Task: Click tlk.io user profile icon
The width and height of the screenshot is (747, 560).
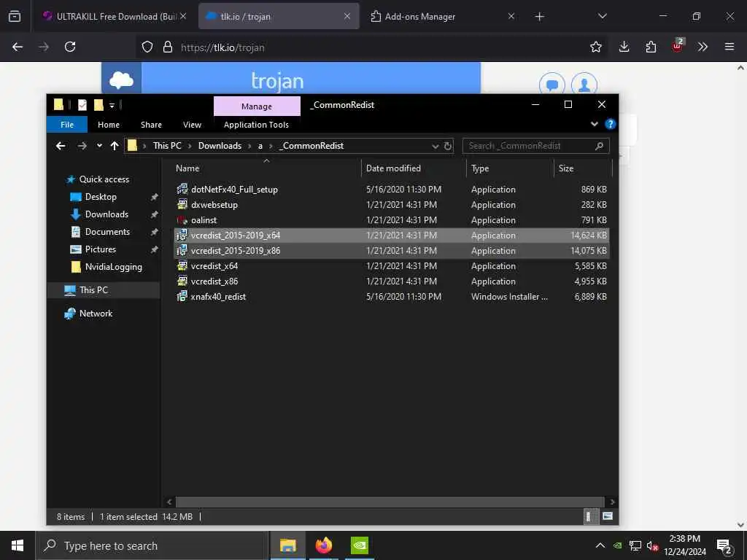Action: [x=584, y=85]
